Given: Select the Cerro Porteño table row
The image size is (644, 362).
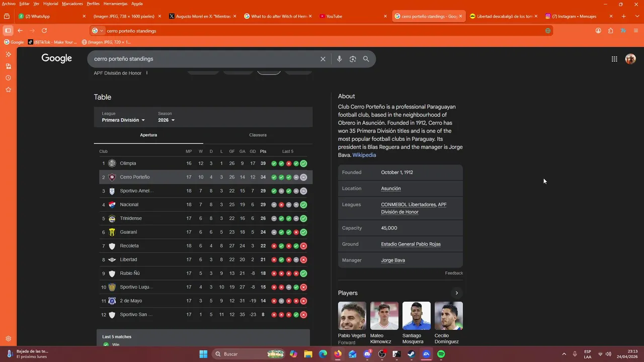Looking at the screenshot, I should click(205, 177).
